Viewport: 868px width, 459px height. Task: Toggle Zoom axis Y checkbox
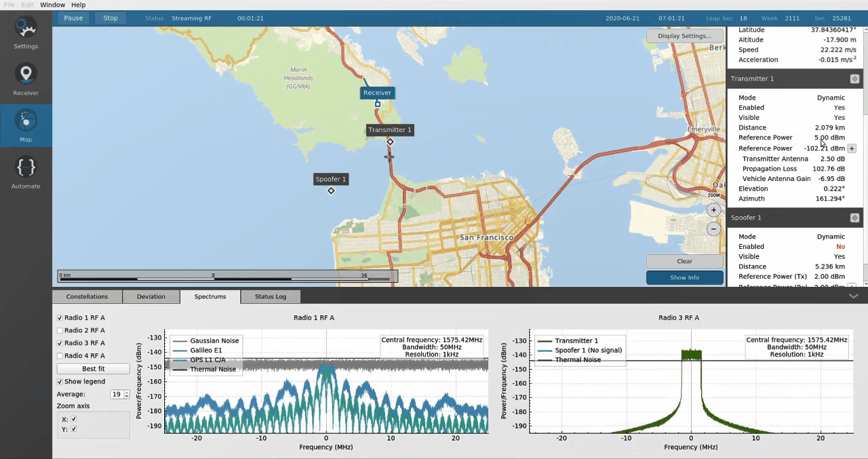(74, 429)
